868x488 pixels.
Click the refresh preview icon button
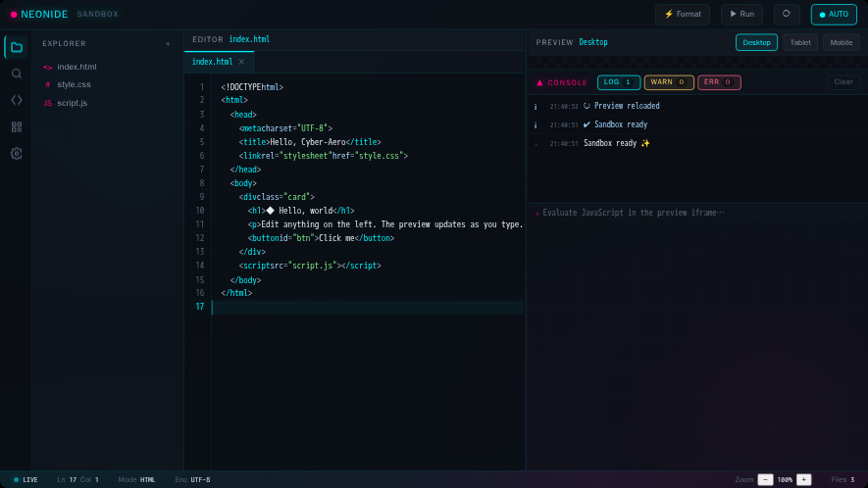[x=786, y=14]
